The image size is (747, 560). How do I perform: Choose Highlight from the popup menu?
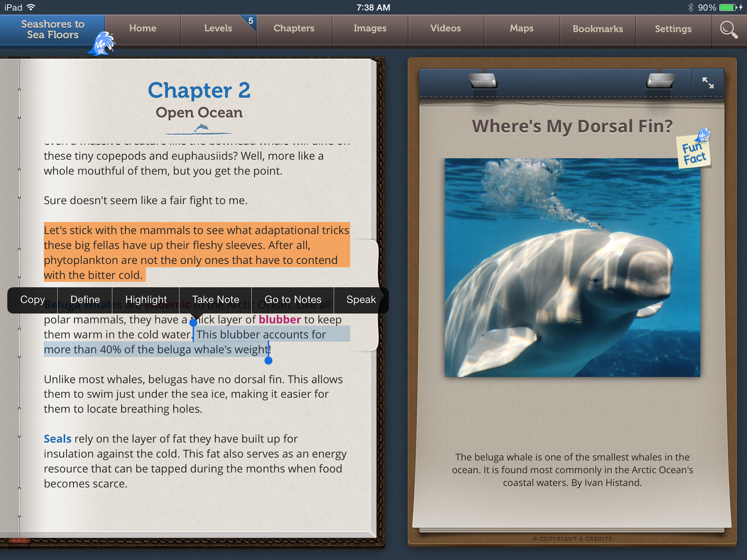146,300
